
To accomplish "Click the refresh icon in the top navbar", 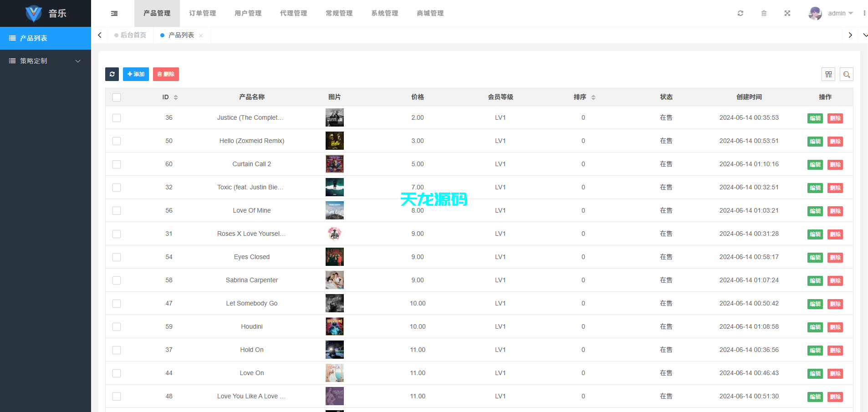I will click(x=740, y=13).
